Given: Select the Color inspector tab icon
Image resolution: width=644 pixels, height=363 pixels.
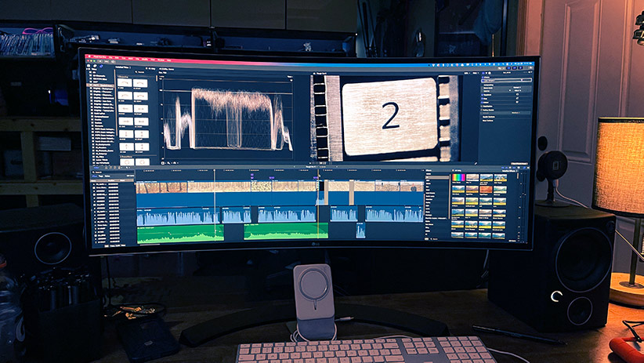Looking at the screenshot, I should click(487, 73).
